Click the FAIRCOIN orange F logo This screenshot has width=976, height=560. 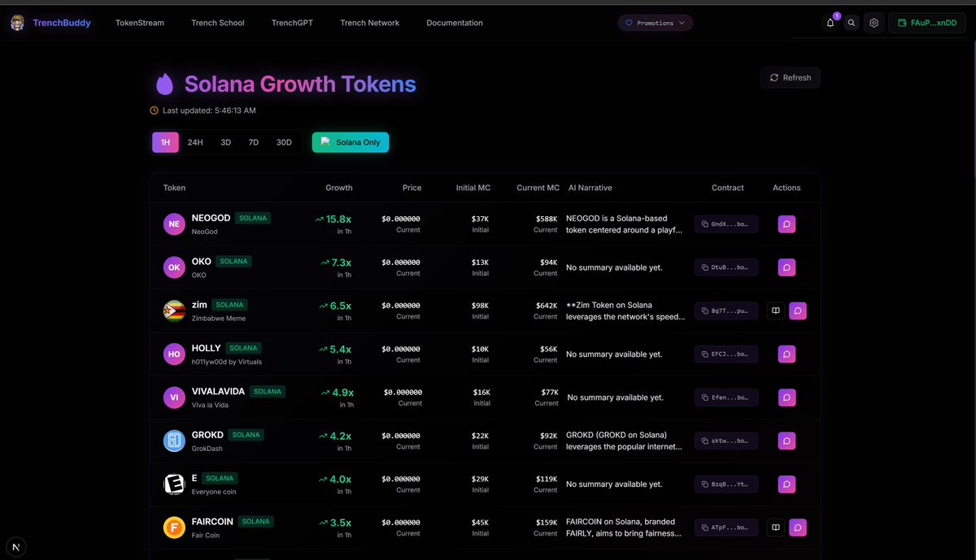point(174,527)
